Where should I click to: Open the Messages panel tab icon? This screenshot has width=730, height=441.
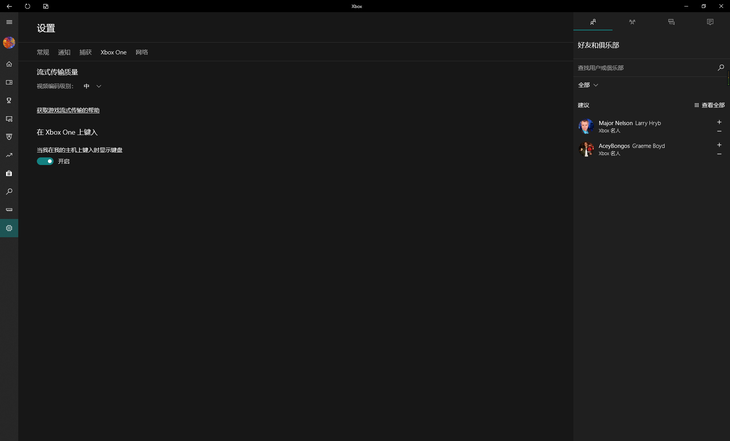tap(671, 22)
